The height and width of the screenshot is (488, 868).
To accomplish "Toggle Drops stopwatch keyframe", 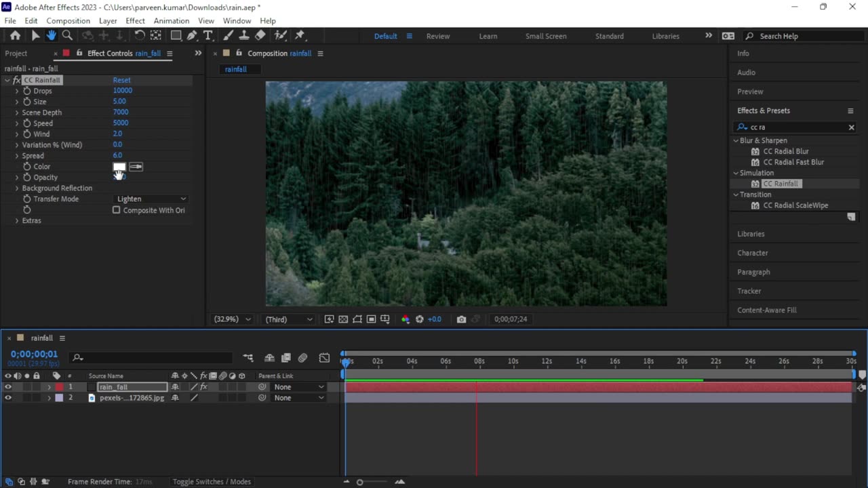I will 27,91.
